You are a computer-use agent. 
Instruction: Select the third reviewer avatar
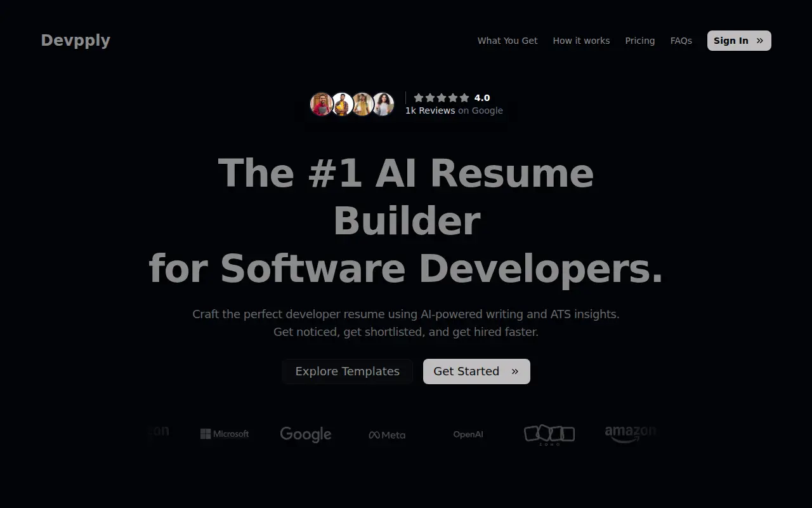click(363, 104)
